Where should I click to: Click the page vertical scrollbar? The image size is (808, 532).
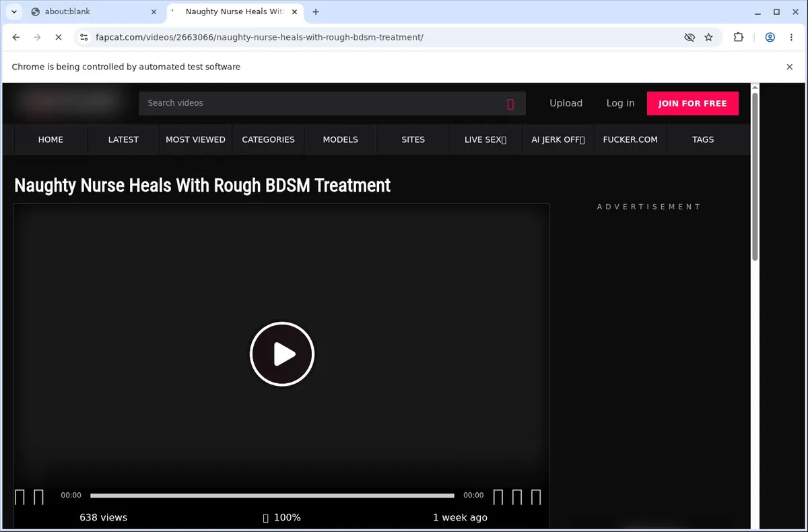(x=755, y=176)
